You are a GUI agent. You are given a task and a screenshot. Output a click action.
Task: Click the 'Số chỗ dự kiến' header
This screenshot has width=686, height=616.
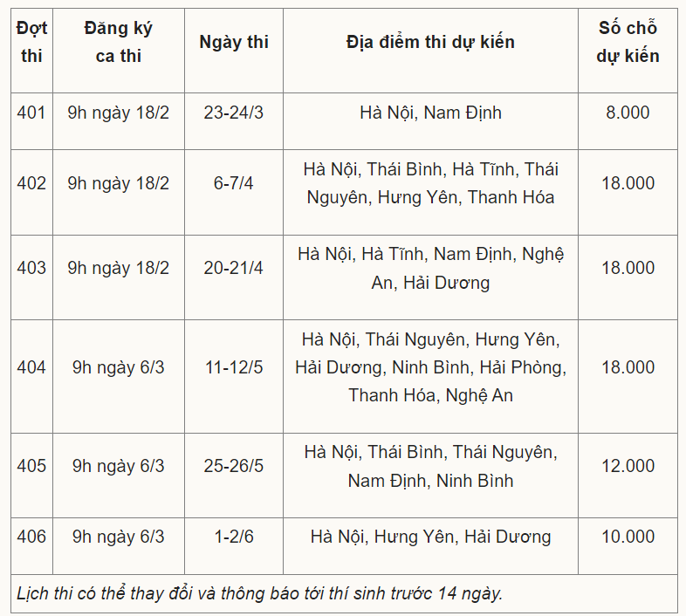[628, 42]
